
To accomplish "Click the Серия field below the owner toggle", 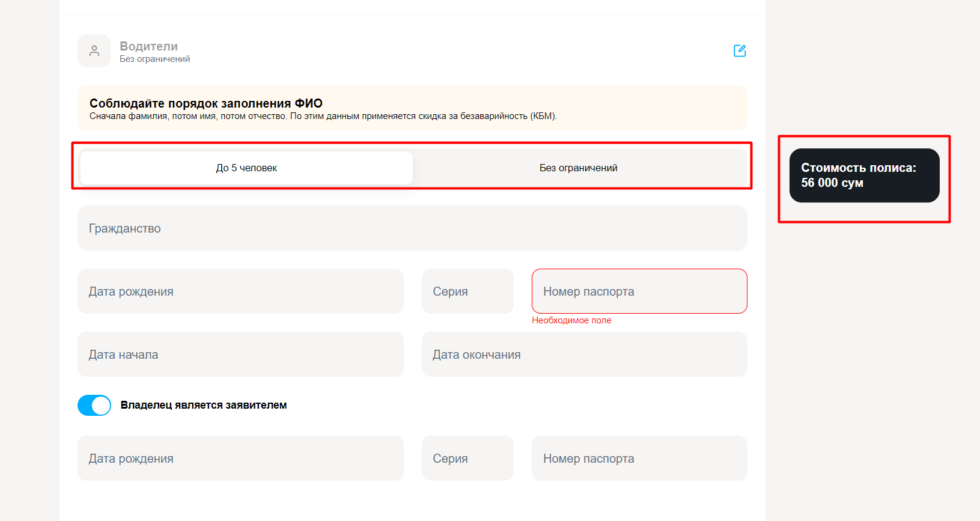I will 467,459.
